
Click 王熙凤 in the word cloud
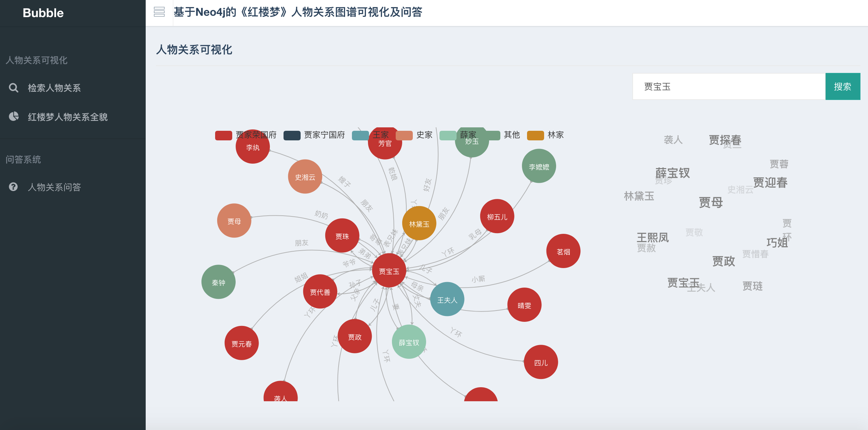click(x=653, y=237)
